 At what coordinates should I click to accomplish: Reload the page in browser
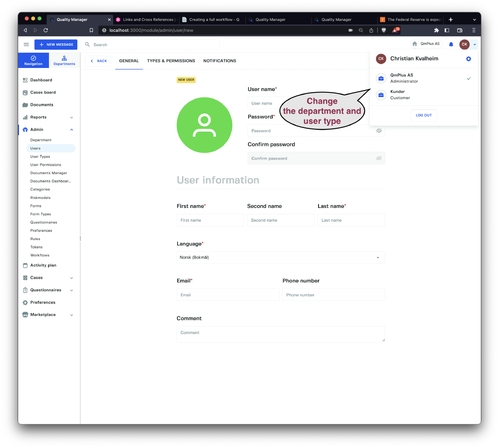(x=46, y=30)
